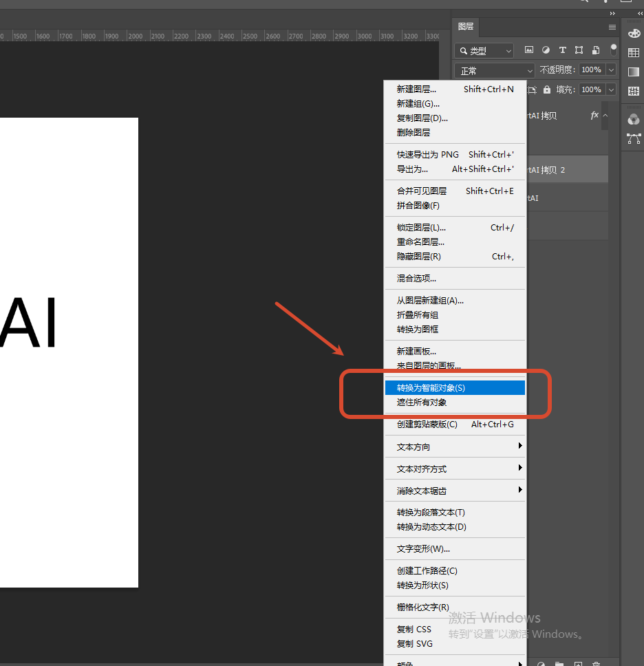Open the Patterns panel icon
Screen dimensions: 644x666
tap(634, 91)
